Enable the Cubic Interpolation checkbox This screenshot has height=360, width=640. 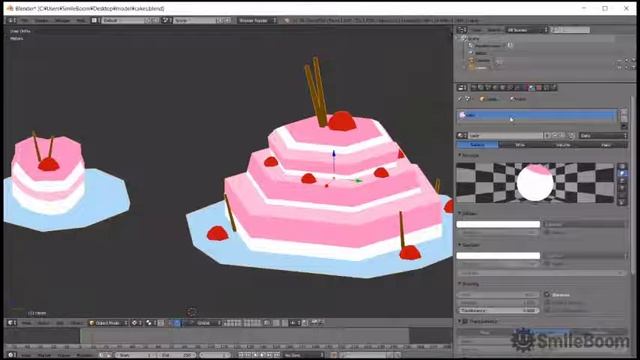[x=547, y=310]
